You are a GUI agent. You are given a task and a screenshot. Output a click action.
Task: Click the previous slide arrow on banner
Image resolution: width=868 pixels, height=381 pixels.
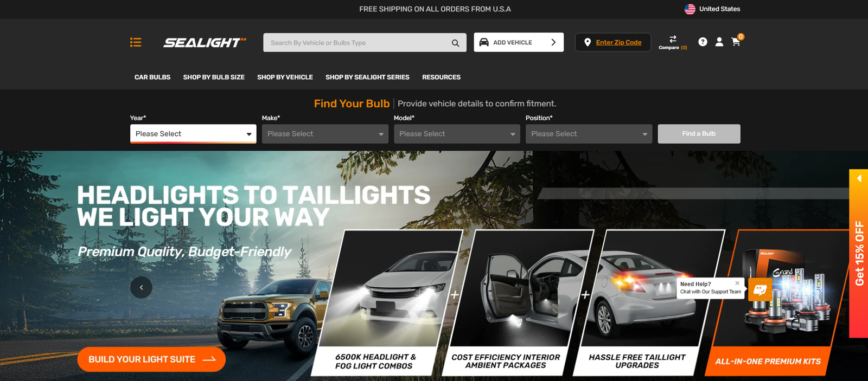141,287
